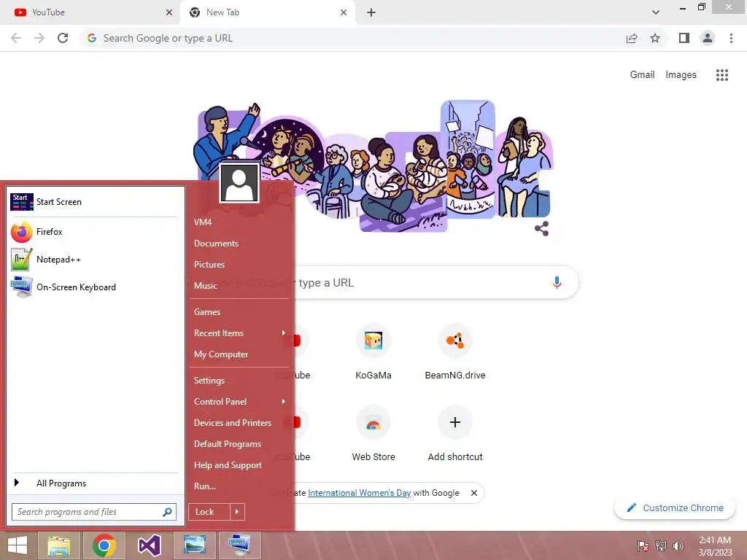
Task: Share the Google Doodle
Action: pos(542,228)
